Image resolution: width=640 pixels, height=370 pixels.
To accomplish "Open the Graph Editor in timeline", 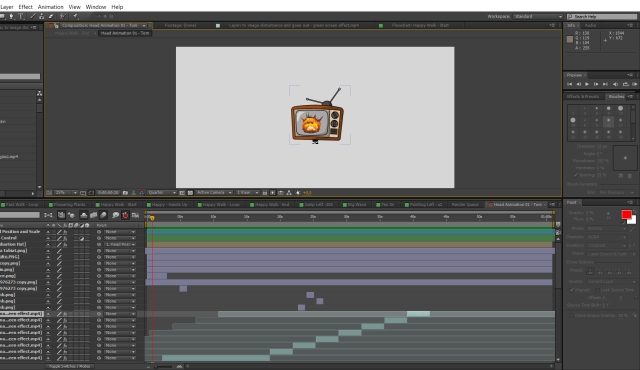I will point(135,215).
